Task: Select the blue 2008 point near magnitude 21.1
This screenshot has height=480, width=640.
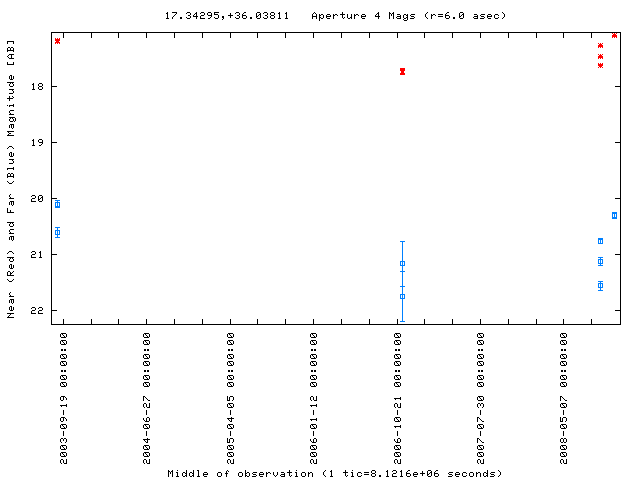Action: pos(600,262)
